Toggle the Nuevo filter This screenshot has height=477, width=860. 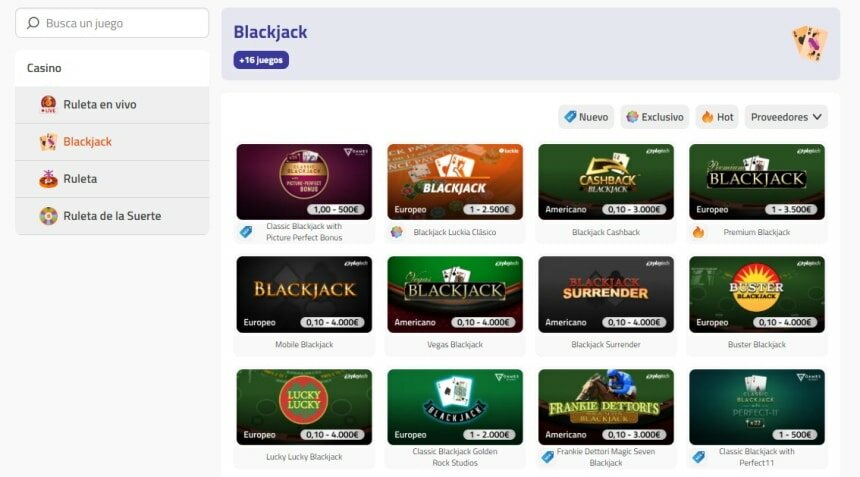pyautogui.click(x=586, y=117)
